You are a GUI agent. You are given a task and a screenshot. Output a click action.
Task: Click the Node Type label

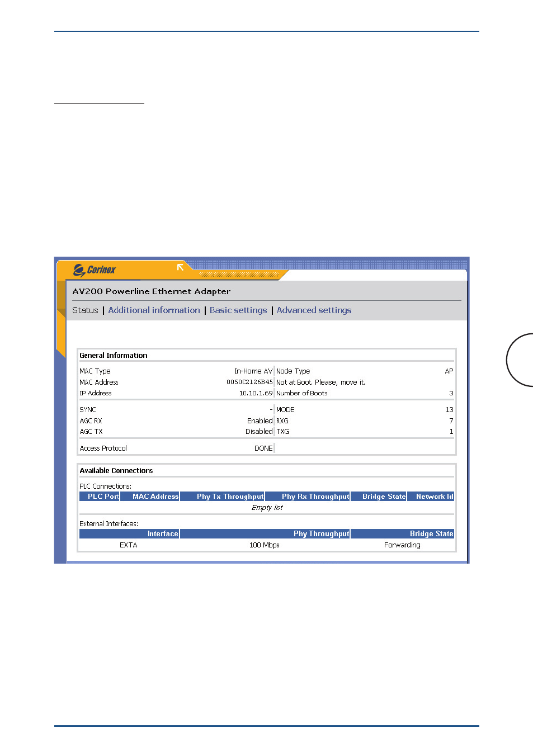pos(293,371)
